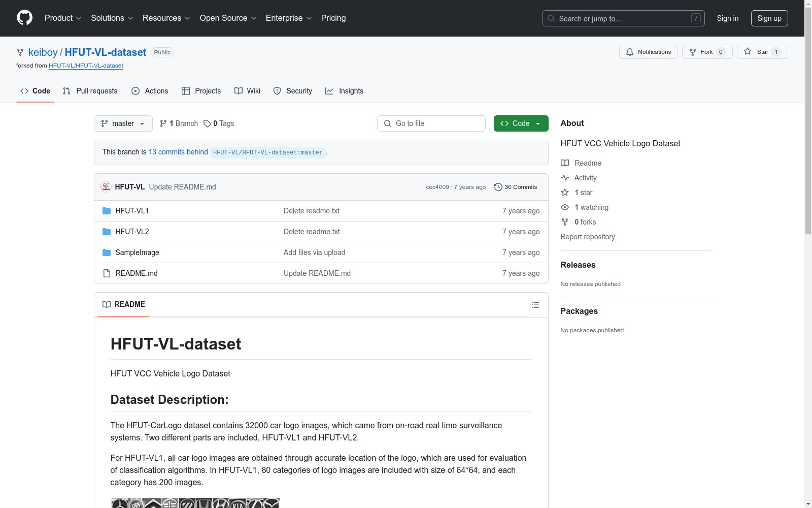812x508 pixels.
Task: Expand the Product menu
Action: [63, 18]
